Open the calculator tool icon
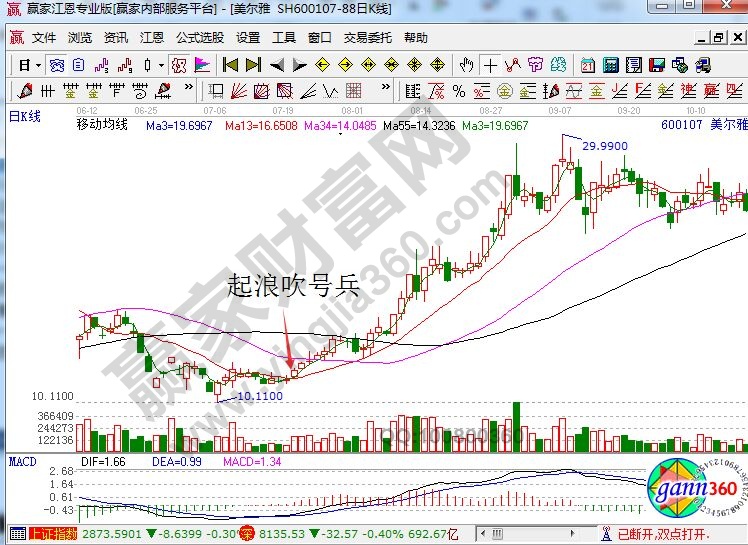The width and height of the screenshot is (748, 545). pyautogui.click(x=610, y=65)
